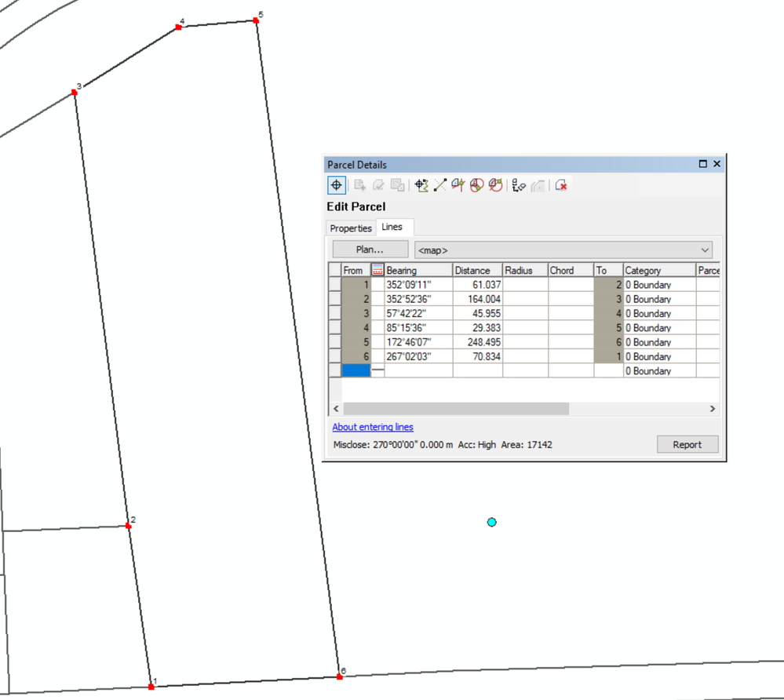
Task: Click the Chord column header
Action: pyautogui.click(x=571, y=270)
